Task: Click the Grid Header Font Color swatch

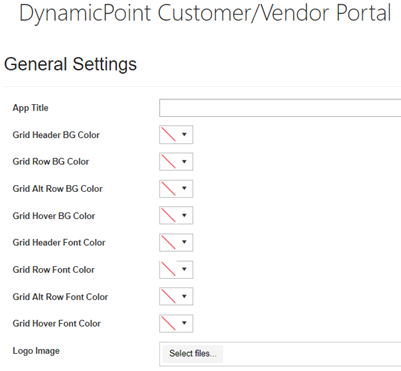Action: (x=168, y=242)
